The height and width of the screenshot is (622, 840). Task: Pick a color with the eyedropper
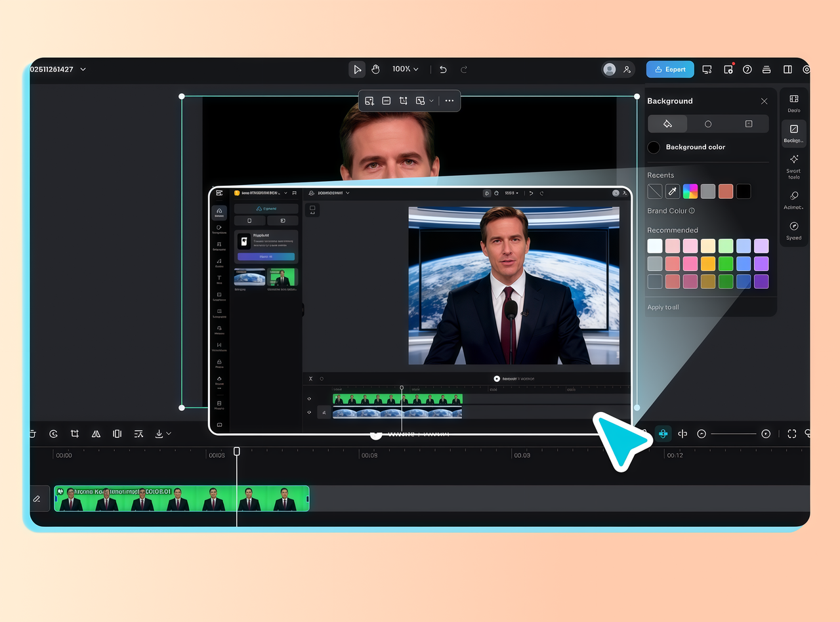tap(673, 192)
